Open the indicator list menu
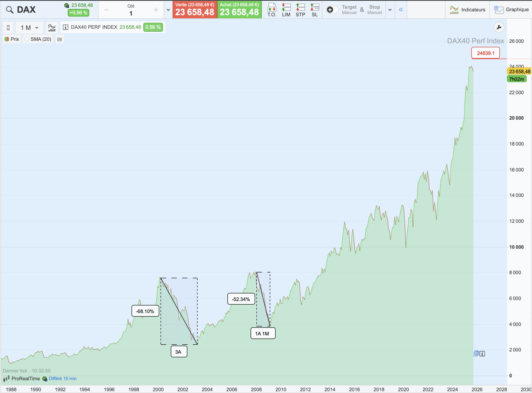Viewport: 532px width, 393px height. [x=59, y=39]
